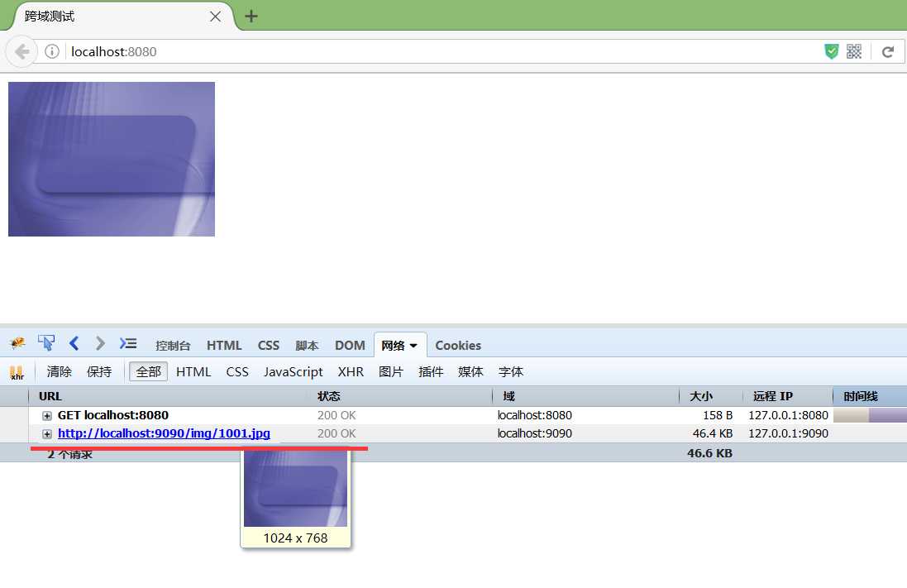Screen dimensions: 907x588
Task: Click the 158 B size cell
Action: (718, 415)
